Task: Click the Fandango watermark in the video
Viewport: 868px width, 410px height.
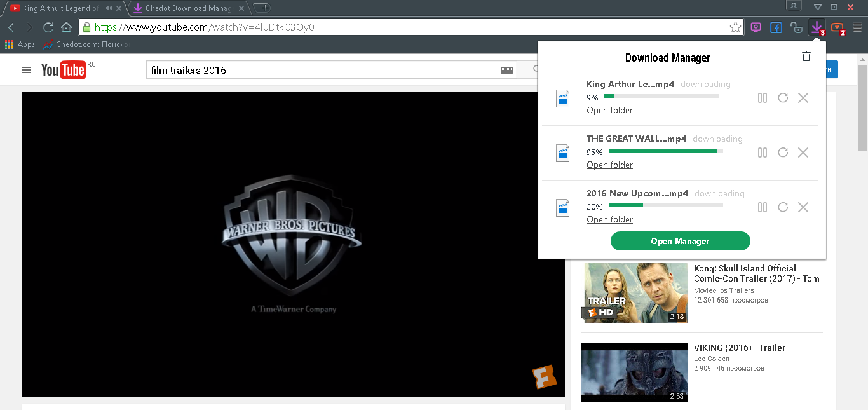Action: 545,377
